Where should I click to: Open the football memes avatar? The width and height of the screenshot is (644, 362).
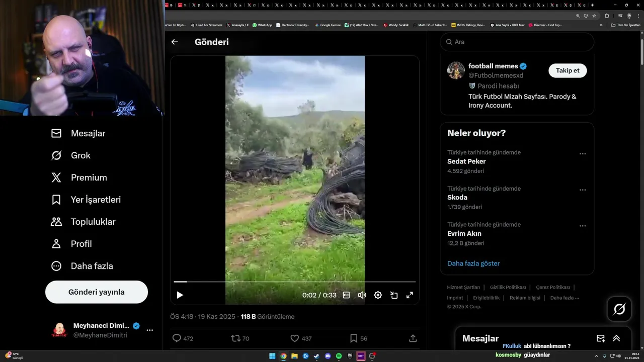(x=456, y=70)
